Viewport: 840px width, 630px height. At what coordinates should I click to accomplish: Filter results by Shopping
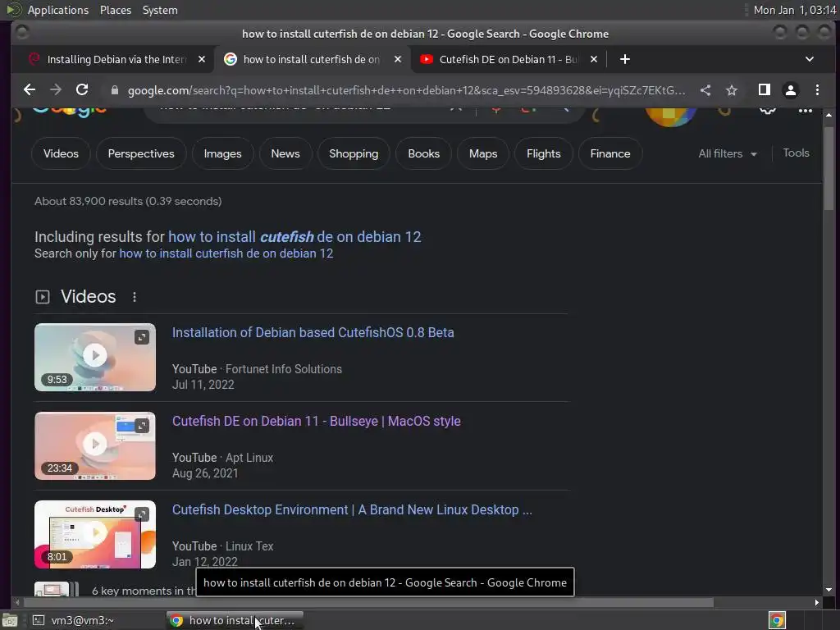(354, 153)
